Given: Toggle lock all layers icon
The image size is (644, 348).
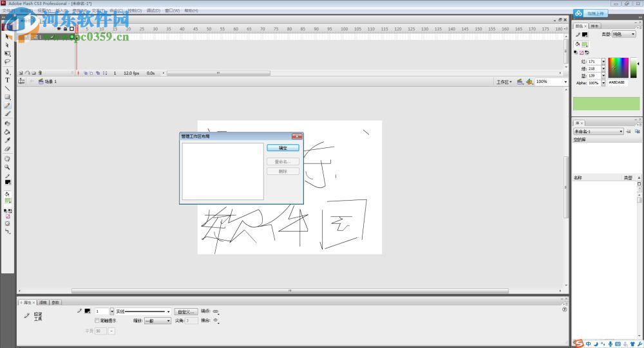Looking at the screenshot, I should (x=65, y=29).
